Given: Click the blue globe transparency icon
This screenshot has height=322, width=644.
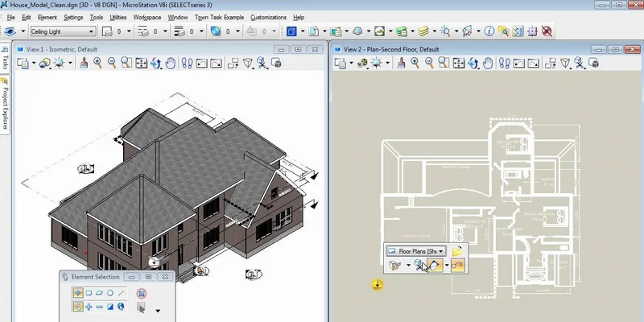Looking at the screenshot, I should (x=216, y=31).
